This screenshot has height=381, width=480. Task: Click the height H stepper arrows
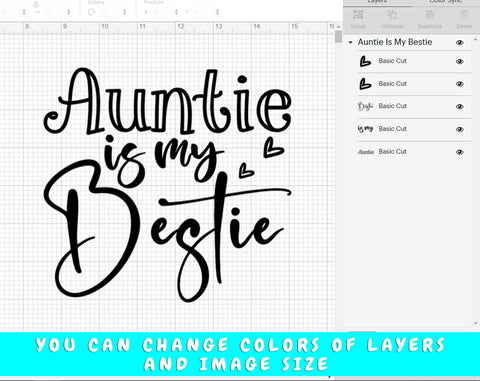coord(68,12)
